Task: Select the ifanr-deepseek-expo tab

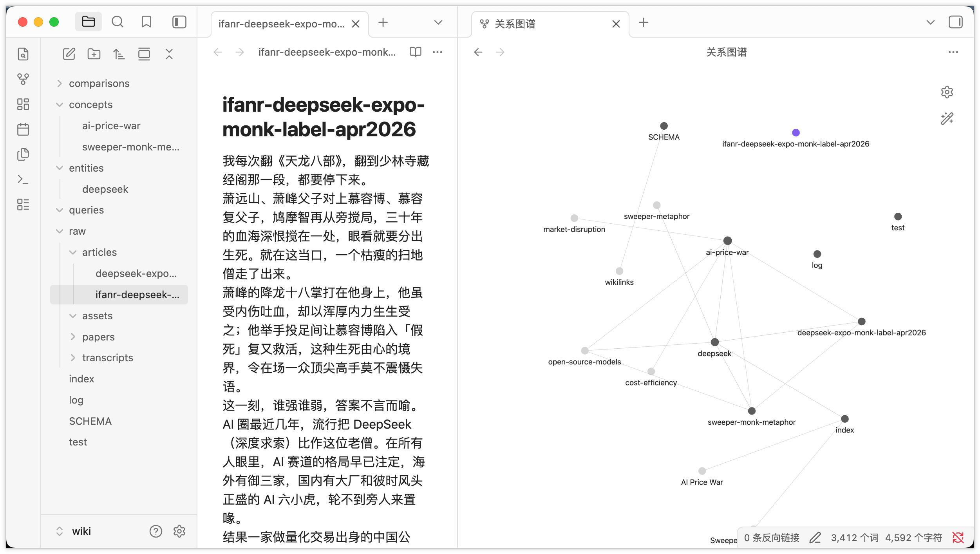Action: point(282,24)
